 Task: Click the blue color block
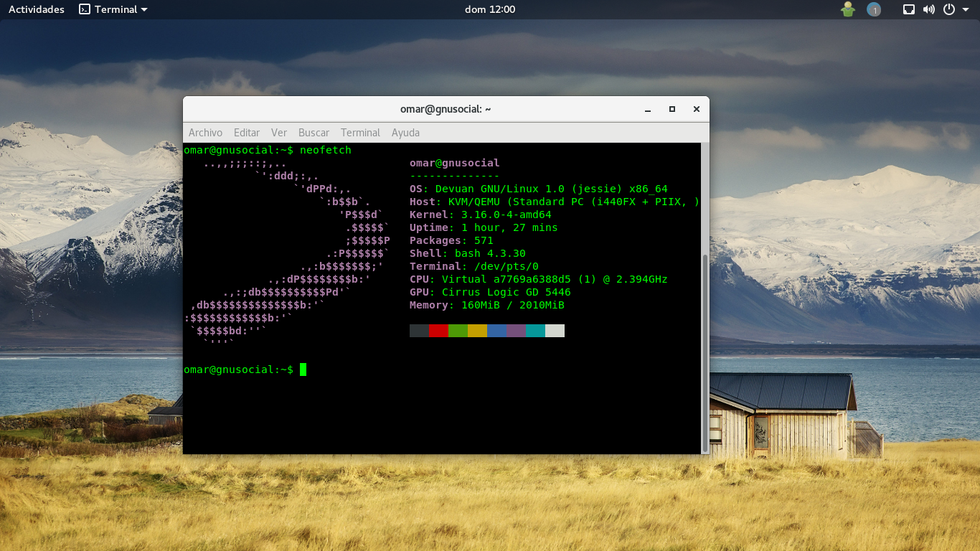click(496, 331)
